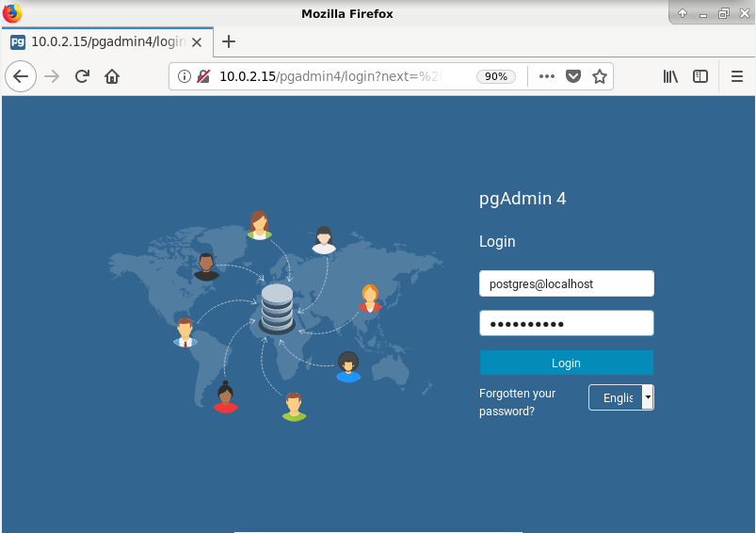
Task: Close the pgadmin4 login tab
Action: tap(197, 41)
